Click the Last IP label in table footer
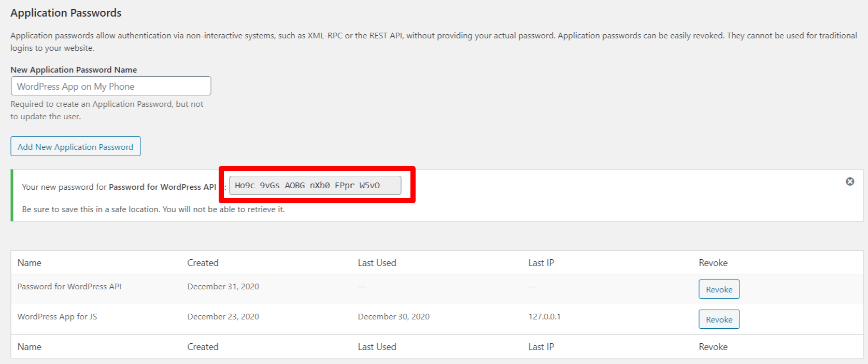 tap(541, 347)
